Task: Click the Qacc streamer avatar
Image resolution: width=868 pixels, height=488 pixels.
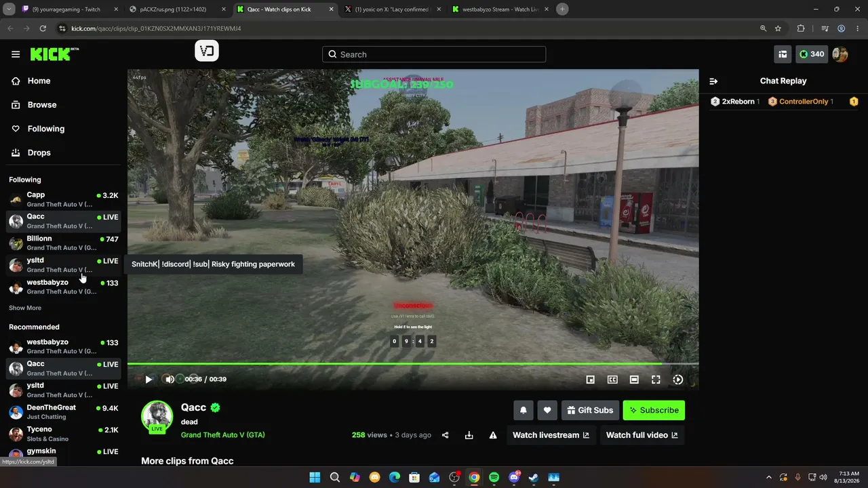Action: (157, 416)
